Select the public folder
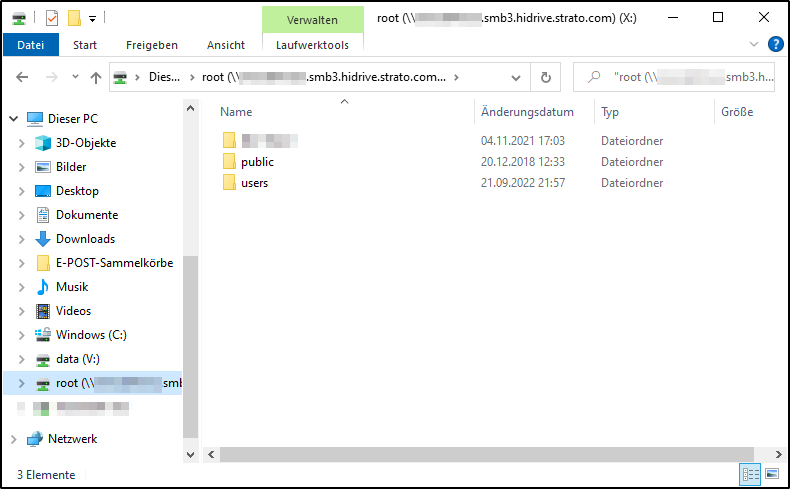790x489 pixels. (257, 162)
